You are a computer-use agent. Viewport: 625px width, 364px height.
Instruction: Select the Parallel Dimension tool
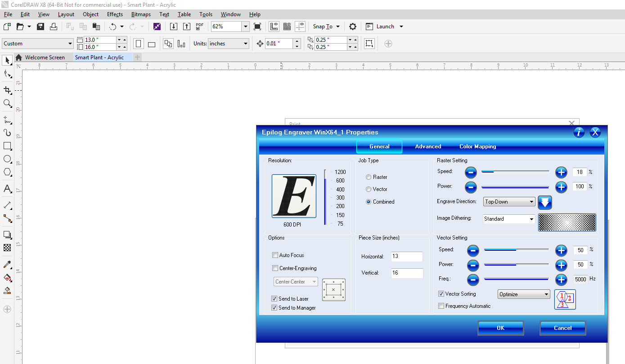point(7,205)
